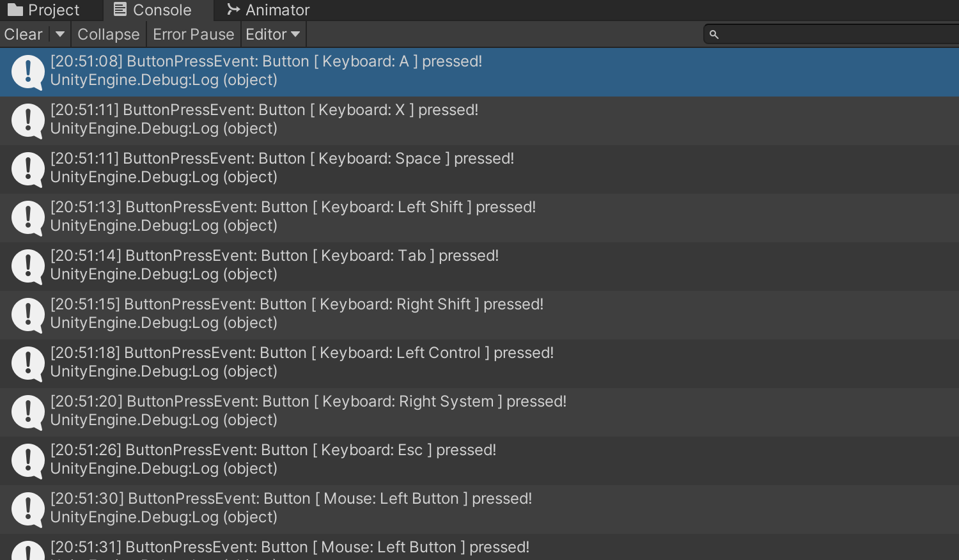The height and width of the screenshot is (560, 959).
Task: Select the Right System pressed log entry
Action: (308, 410)
